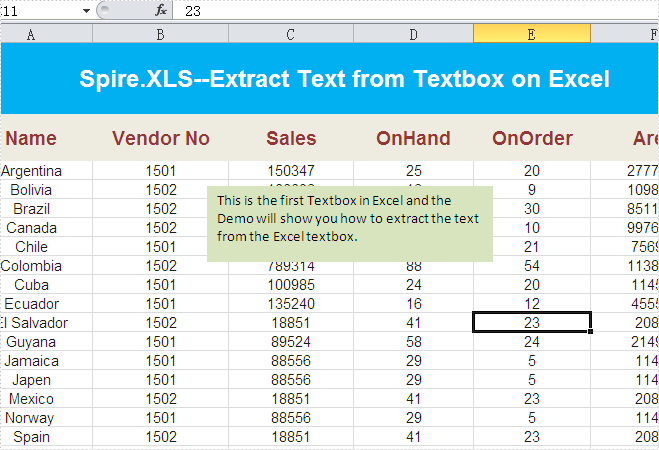Select the Cuba cell
The width and height of the screenshot is (659, 450).
click(47, 284)
